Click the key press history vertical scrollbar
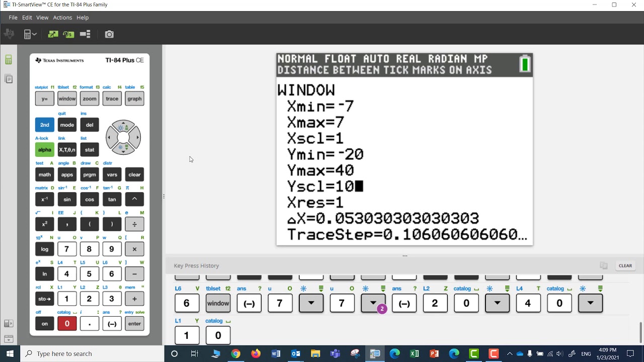 click(640, 332)
